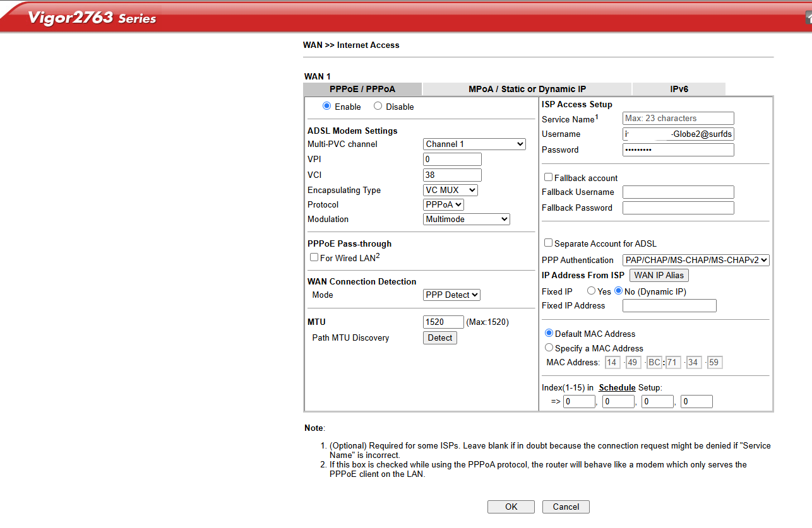Check the Fallback account checkbox

(x=548, y=177)
